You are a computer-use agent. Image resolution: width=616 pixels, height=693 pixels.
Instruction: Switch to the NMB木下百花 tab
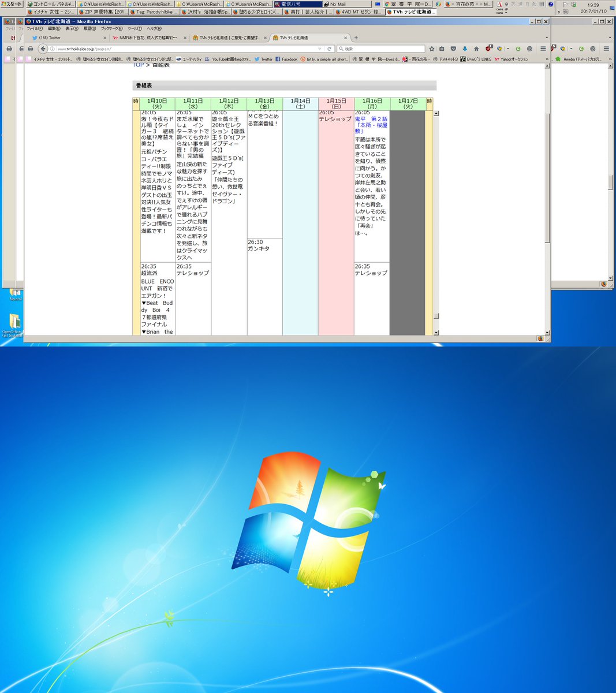click(149, 38)
